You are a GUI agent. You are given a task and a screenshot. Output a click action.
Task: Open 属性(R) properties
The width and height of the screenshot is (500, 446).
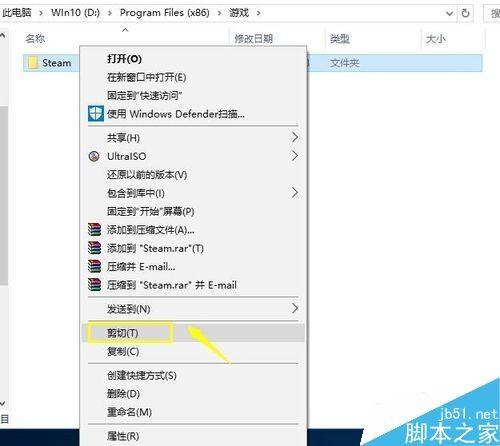click(x=193, y=436)
